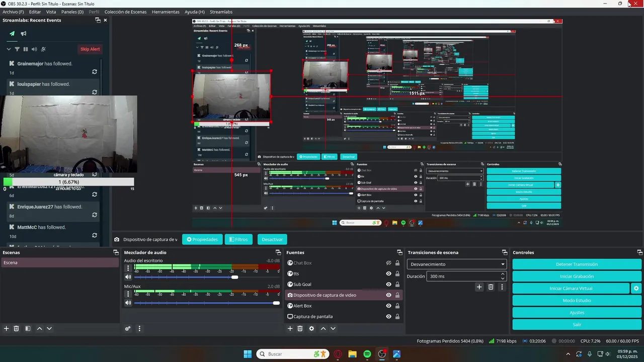Click the Skip Alert button
The height and width of the screenshot is (362, 644).
(91, 49)
